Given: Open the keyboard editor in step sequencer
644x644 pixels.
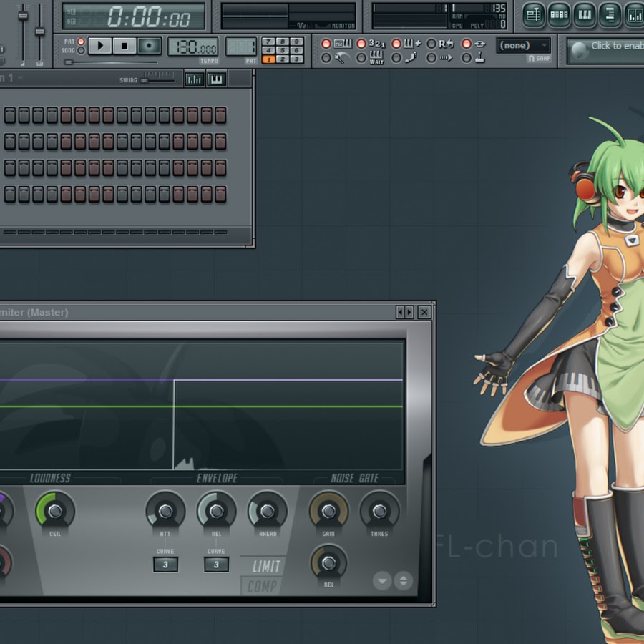Looking at the screenshot, I should [x=216, y=79].
